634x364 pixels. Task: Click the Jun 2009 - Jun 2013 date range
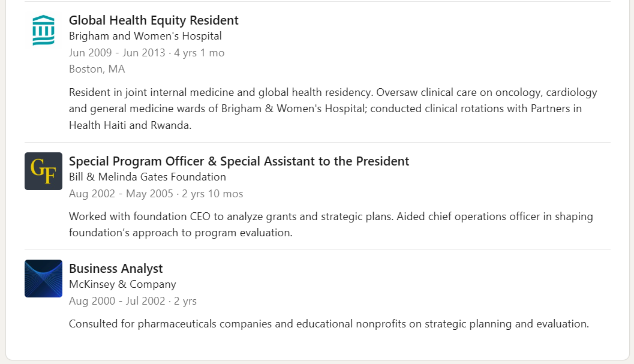(x=117, y=53)
